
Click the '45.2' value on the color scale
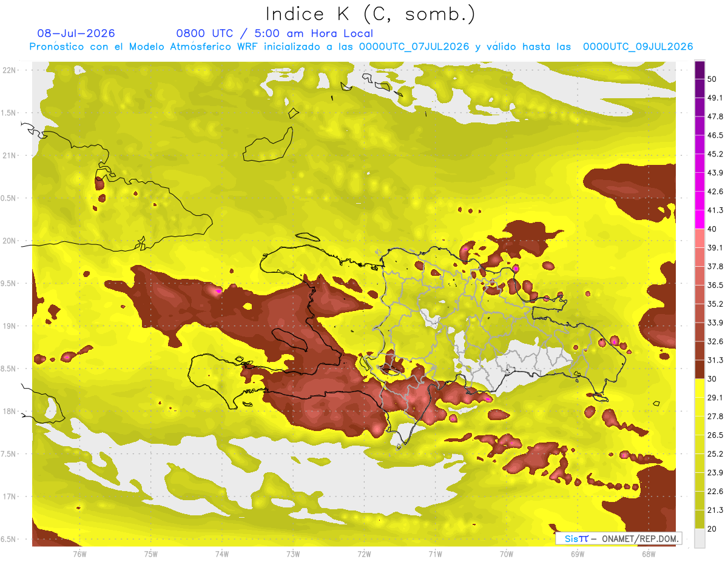[715, 154]
